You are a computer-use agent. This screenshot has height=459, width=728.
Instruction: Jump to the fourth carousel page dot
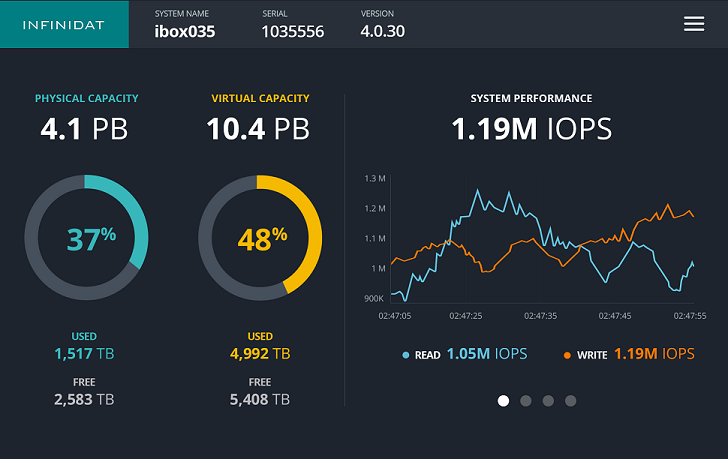coord(571,401)
